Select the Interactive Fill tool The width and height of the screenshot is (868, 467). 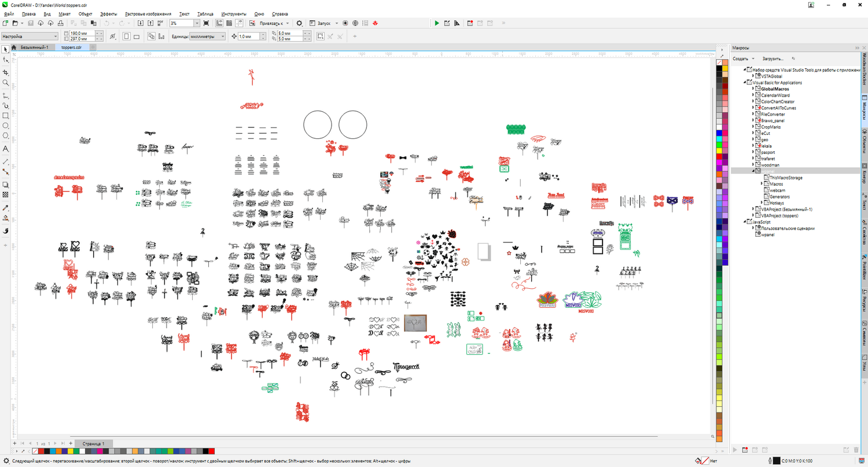click(x=6, y=218)
